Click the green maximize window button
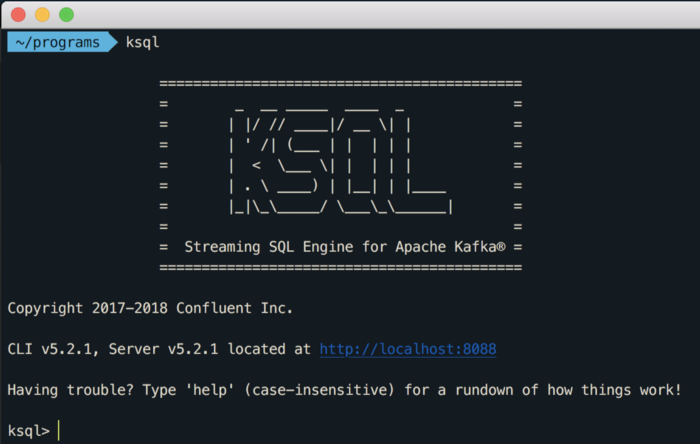 point(67,15)
